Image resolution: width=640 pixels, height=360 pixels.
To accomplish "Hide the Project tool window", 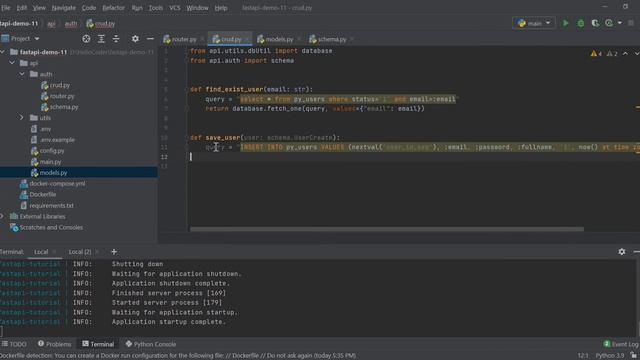I will pyautogui.click(x=150, y=39).
